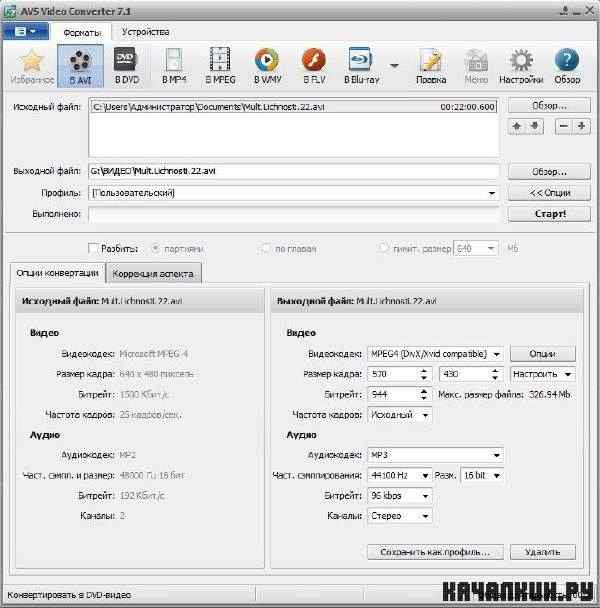Open the blue application menu button
The image size is (600, 608).
(26, 31)
